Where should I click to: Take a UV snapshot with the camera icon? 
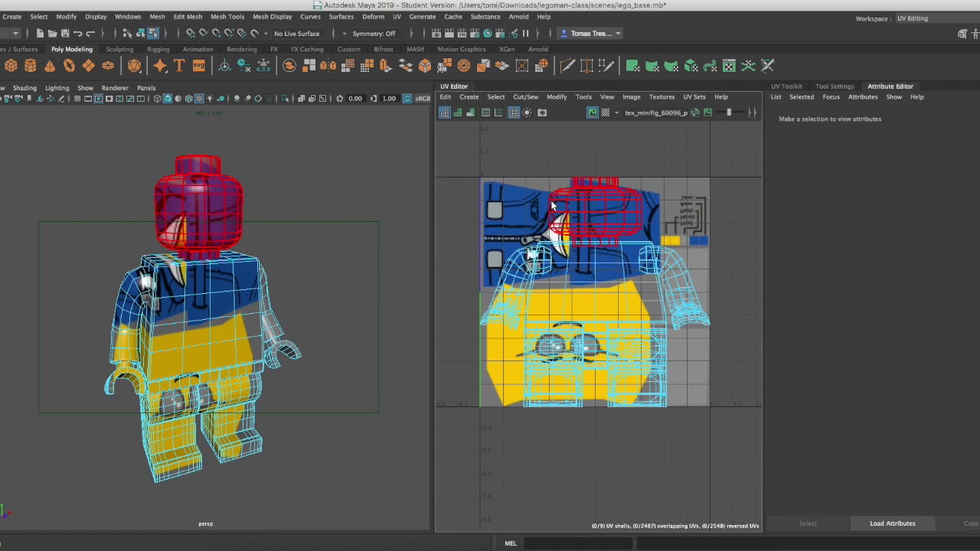542,112
